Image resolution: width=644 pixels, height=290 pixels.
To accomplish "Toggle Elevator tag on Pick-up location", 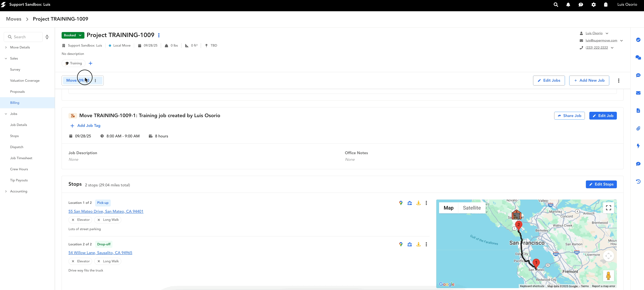I will pyautogui.click(x=80, y=220).
